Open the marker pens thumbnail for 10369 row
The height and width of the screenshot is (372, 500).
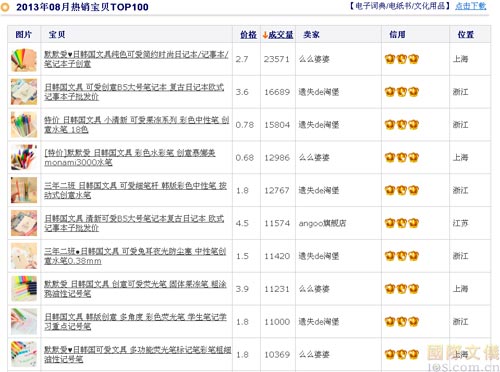pos(24,354)
